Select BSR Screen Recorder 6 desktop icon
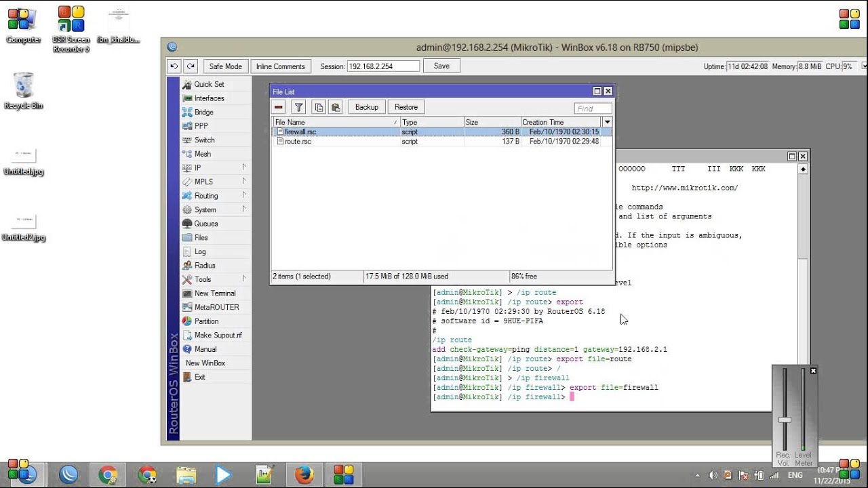 (x=71, y=29)
